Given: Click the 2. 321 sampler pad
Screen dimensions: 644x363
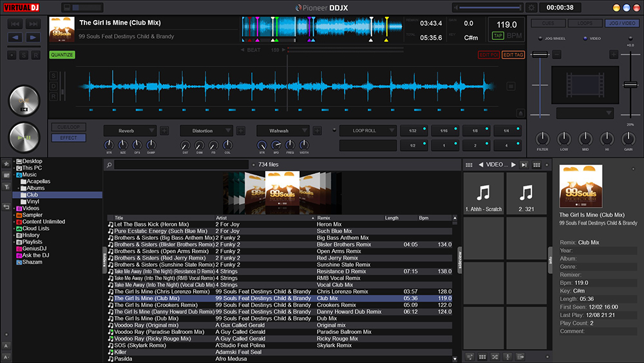Looking at the screenshot, I should tap(526, 193).
